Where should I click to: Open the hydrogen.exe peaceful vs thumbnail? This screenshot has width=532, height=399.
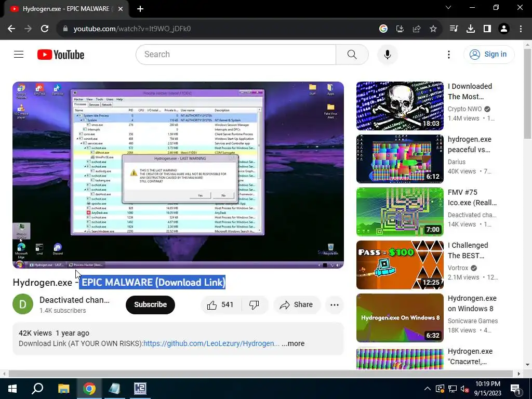[x=400, y=159]
